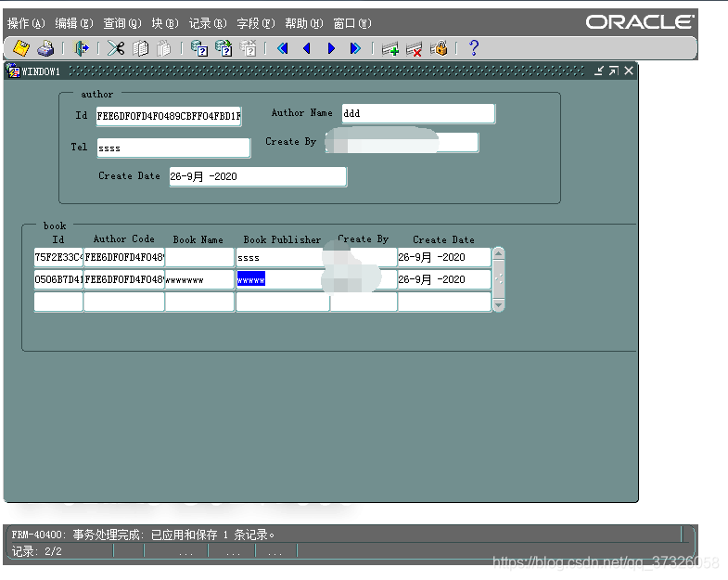Viewport: 728px width, 580px height.
Task: Close WINDOW1 with the X button
Action: pos(629,71)
